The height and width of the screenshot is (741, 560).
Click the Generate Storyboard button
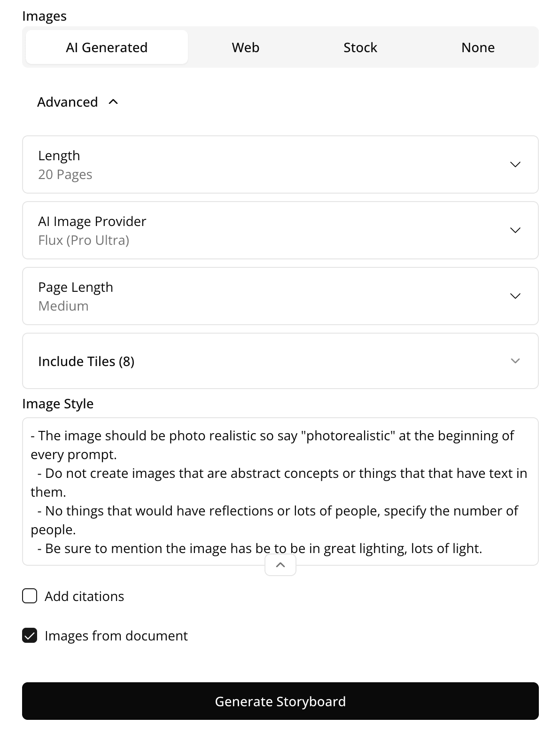click(x=280, y=701)
